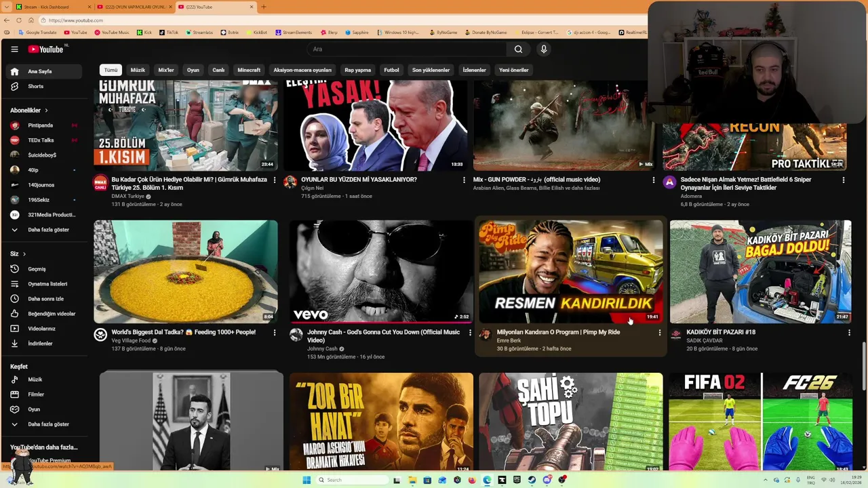The height and width of the screenshot is (488, 868).
Task: Open Google Translate bookmark
Action: (37, 32)
